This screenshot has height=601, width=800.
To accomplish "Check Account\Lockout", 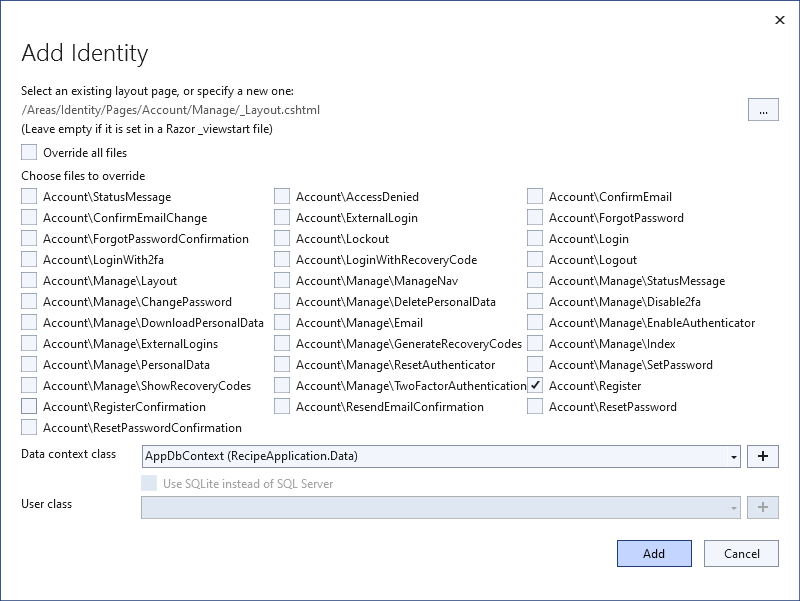I will tap(282, 238).
